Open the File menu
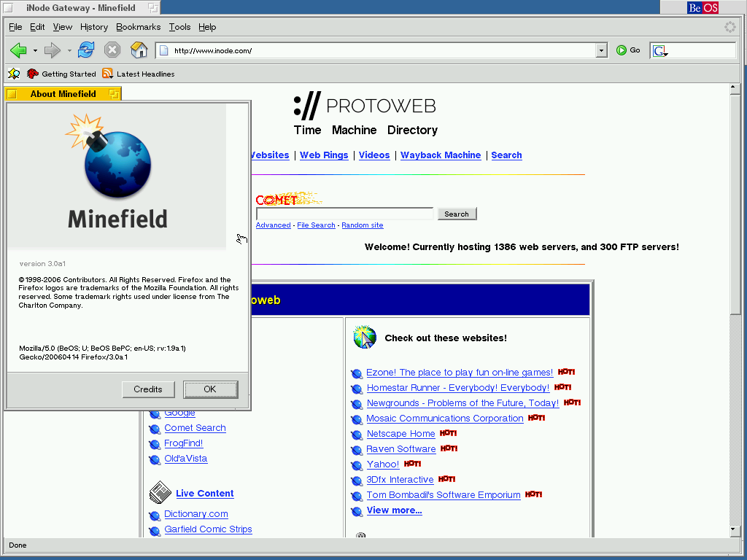Image resolution: width=747 pixels, height=560 pixels. (x=15, y=27)
